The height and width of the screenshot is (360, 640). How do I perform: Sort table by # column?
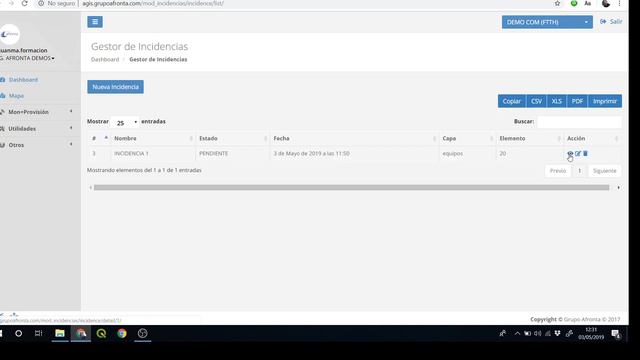pyautogui.click(x=99, y=138)
